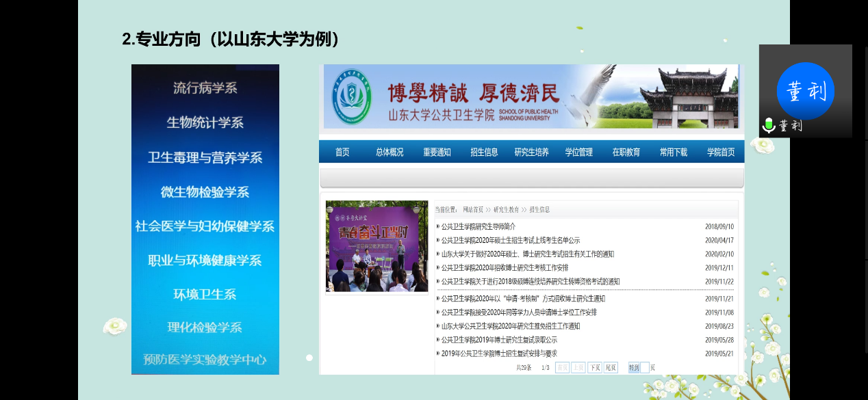
Task: Open 理化检验学系 department entry
Action: click(205, 328)
